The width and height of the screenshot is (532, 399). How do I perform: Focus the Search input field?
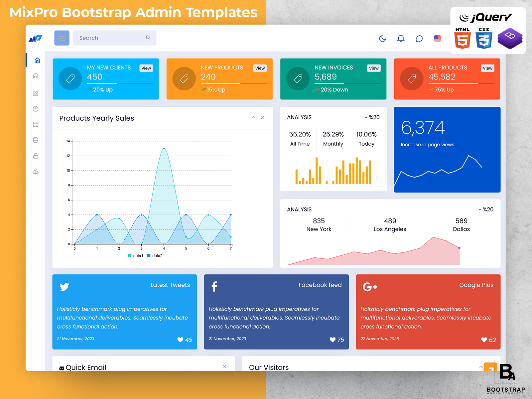[x=114, y=38]
